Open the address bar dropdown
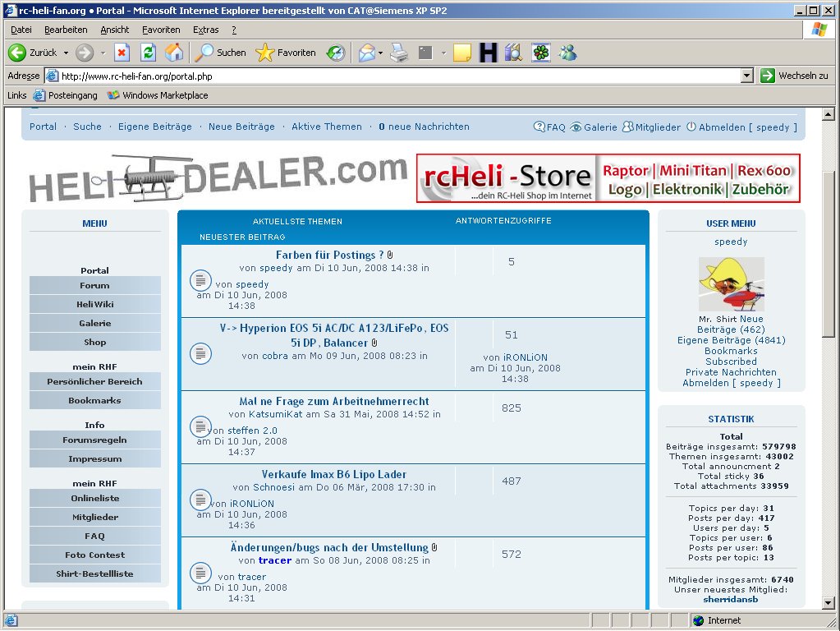 click(x=747, y=76)
